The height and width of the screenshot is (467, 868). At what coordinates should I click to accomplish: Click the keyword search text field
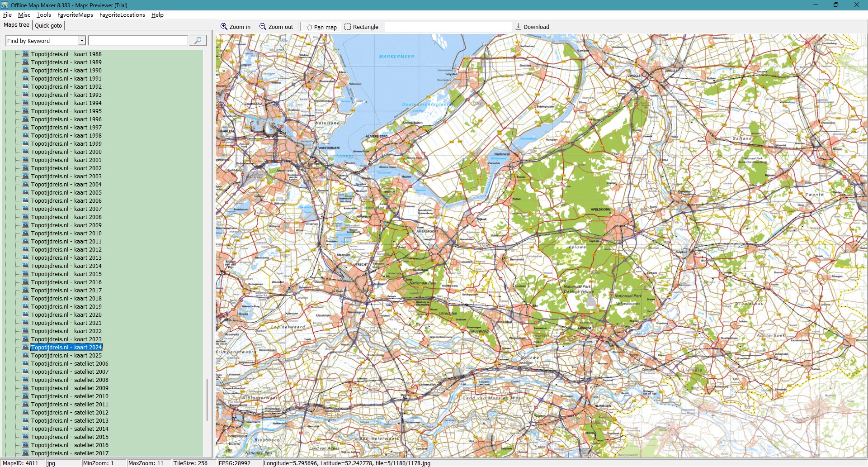click(x=138, y=41)
